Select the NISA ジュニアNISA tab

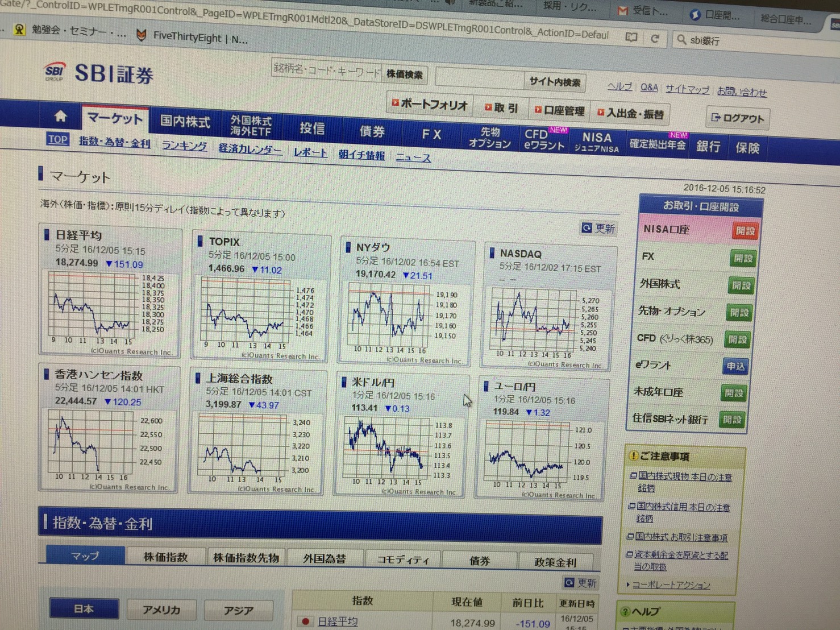(597, 142)
